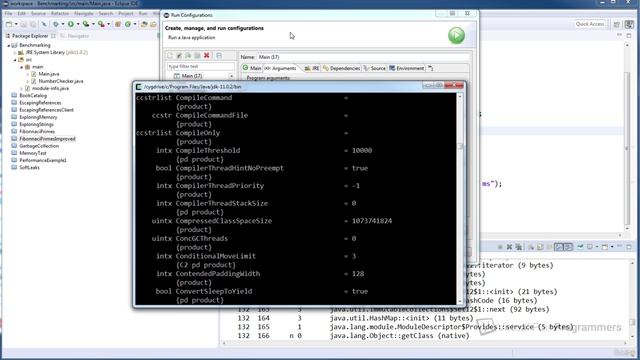The height and width of the screenshot is (360, 640).
Task: Click the Coverage launch icon in toolbar
Action: (x=86, y=24)
